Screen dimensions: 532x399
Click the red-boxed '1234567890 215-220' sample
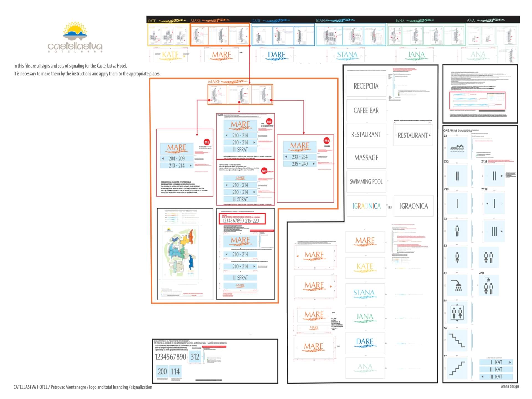242,219
